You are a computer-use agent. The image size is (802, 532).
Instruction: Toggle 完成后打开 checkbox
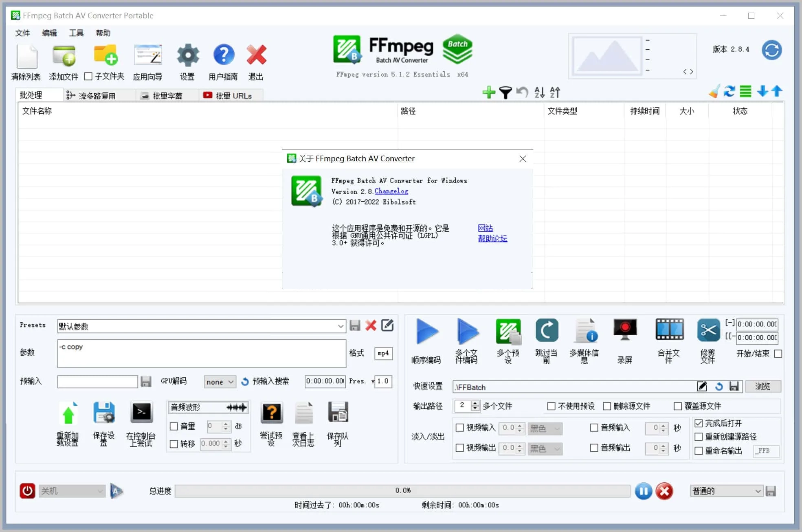pos(699,423)
